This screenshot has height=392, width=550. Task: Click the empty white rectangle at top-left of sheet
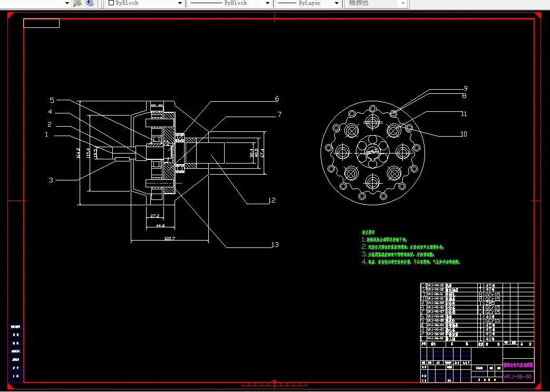click(x=41, y=23)
